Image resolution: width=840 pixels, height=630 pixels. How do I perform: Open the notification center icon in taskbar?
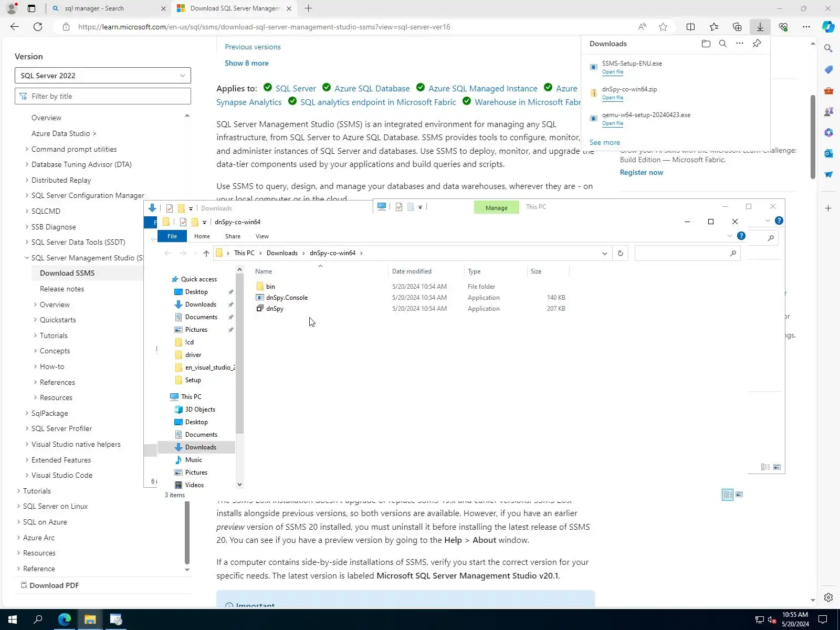823,619
